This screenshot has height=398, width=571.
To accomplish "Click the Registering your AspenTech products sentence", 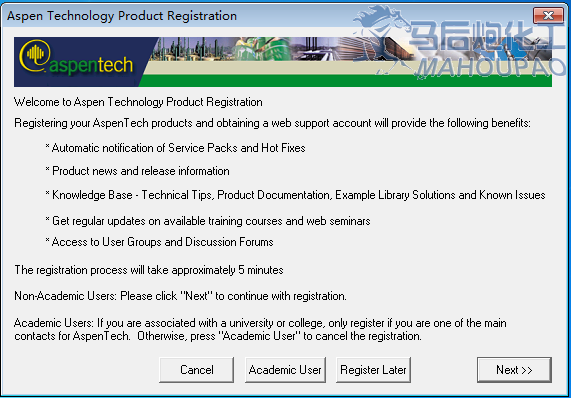I will coord(272,123).
